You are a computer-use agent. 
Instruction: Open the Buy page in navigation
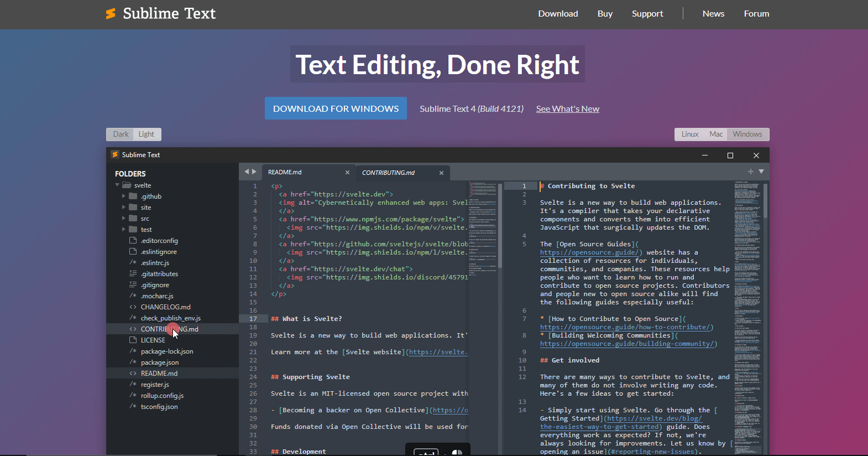[x=605, y=14]
